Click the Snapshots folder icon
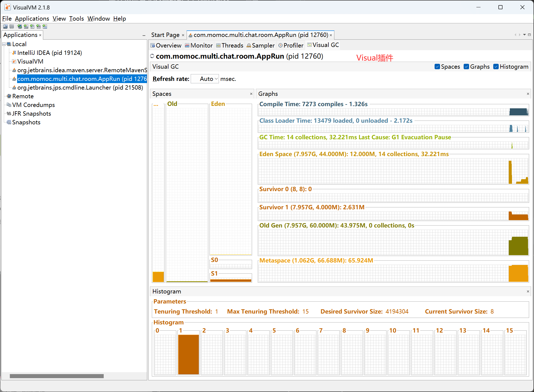 click(9, 122)
